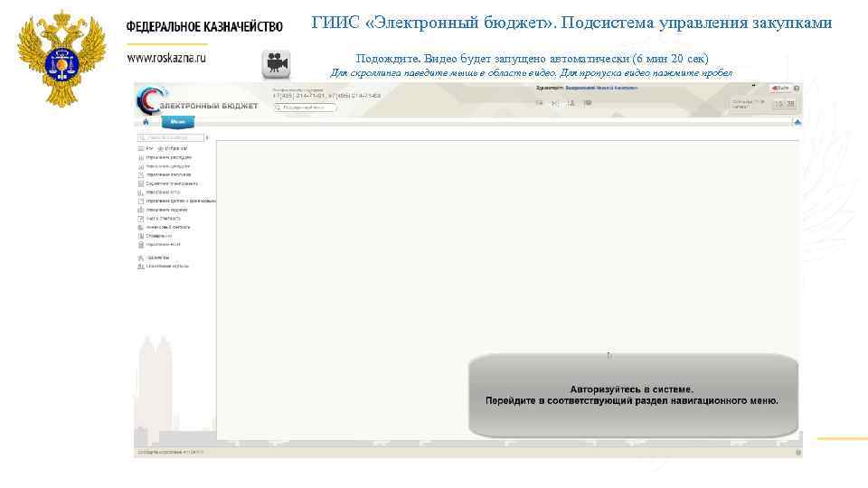Click the header search field under phone numbers
Image resolution: width=868 pixels, height=488 pixels.
click(x=305, y=108)
